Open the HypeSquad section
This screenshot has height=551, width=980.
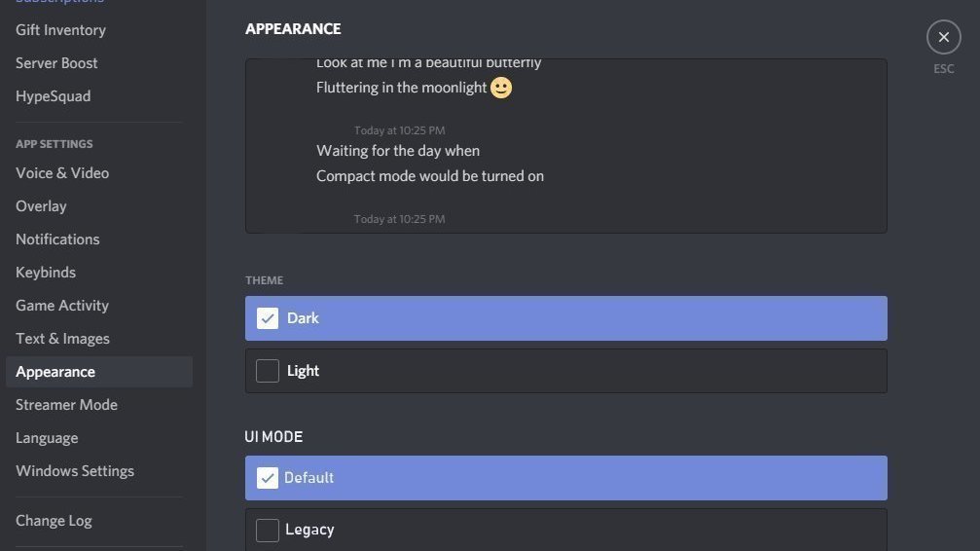[53, 96]
